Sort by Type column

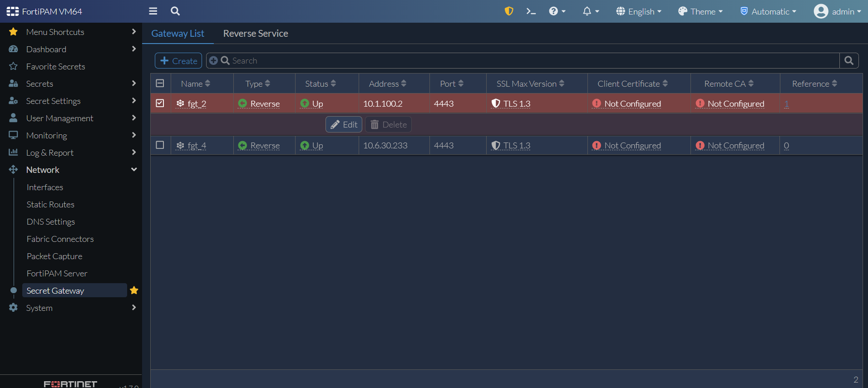[258, 83]
